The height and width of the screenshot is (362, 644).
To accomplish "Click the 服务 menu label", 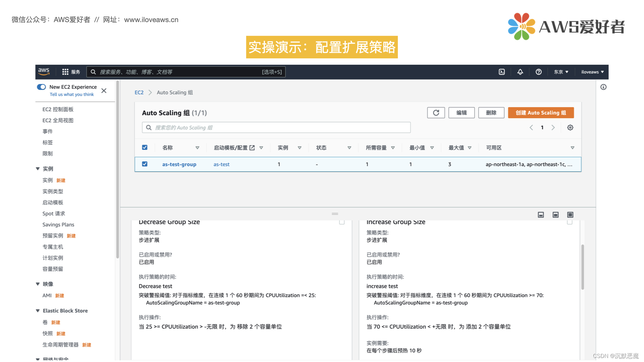I will click(75, 72).
